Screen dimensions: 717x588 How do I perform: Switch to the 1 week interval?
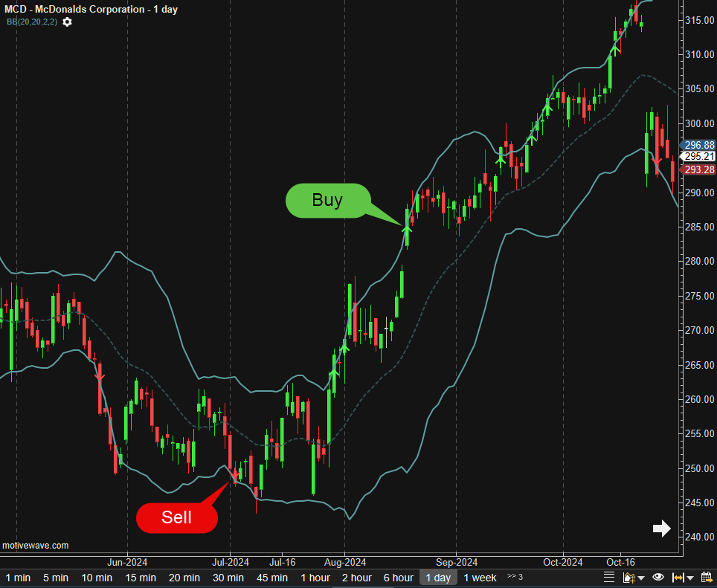tap(480, 578)
